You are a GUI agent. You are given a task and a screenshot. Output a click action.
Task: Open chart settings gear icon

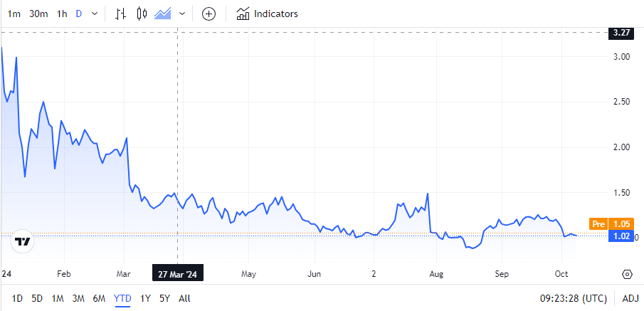click(627, 274)
